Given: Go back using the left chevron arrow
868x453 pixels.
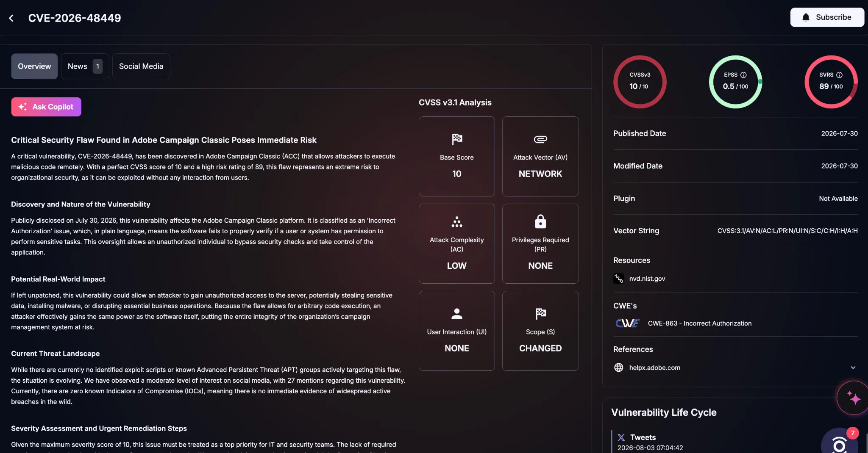Looking at the screenshot, I should coord(11,18).
